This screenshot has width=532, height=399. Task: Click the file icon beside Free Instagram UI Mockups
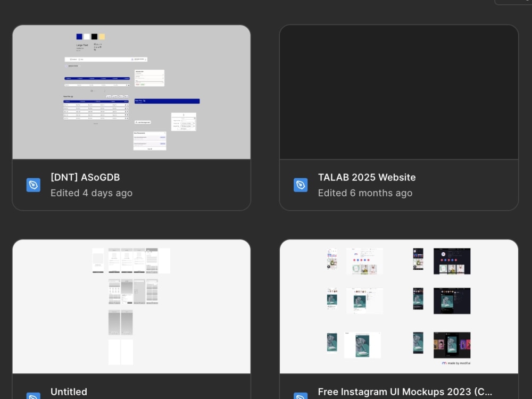[301, 396]
